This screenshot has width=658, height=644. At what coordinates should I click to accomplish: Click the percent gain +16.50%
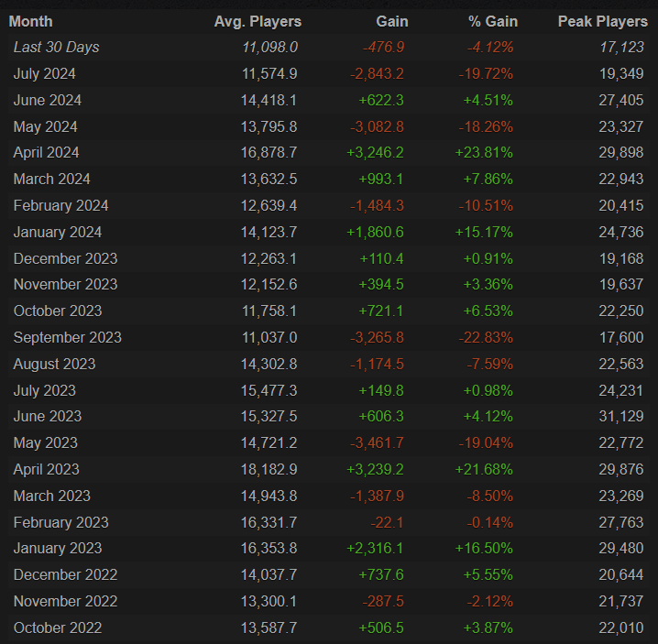pos(484,548)
